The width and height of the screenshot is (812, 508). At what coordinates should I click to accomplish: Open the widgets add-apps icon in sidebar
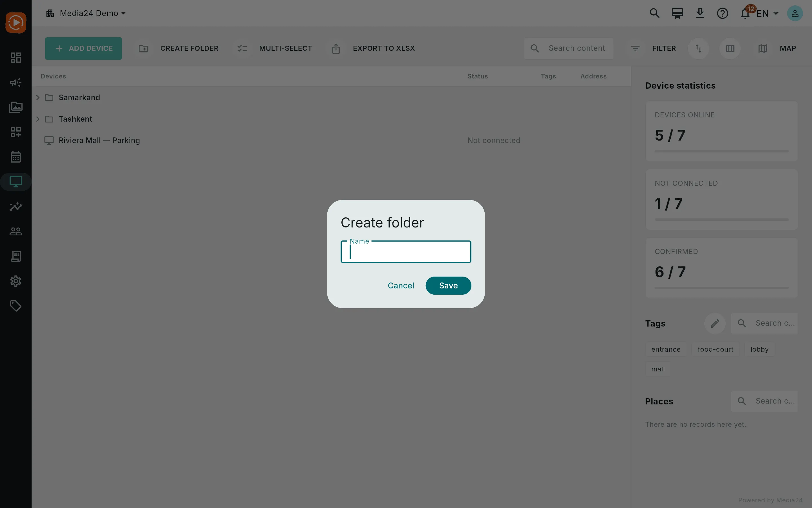(16, 132)
